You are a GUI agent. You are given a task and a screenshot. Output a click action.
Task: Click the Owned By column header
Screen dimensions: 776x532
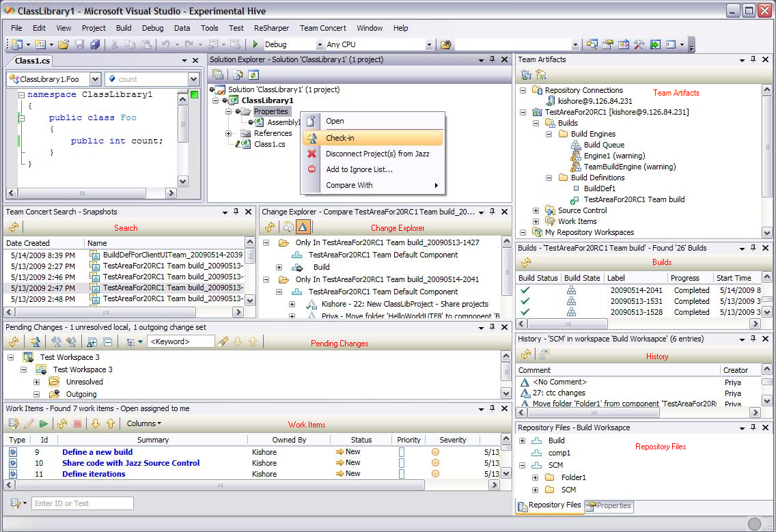coord(289,440)
